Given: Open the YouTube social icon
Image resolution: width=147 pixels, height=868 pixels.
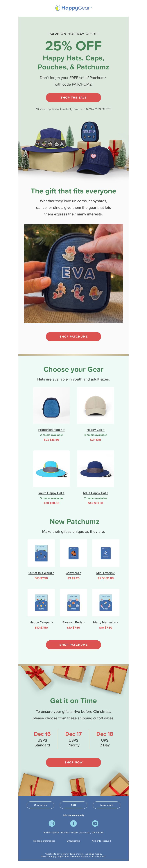Looking at the screenshot, I should 95,823.
